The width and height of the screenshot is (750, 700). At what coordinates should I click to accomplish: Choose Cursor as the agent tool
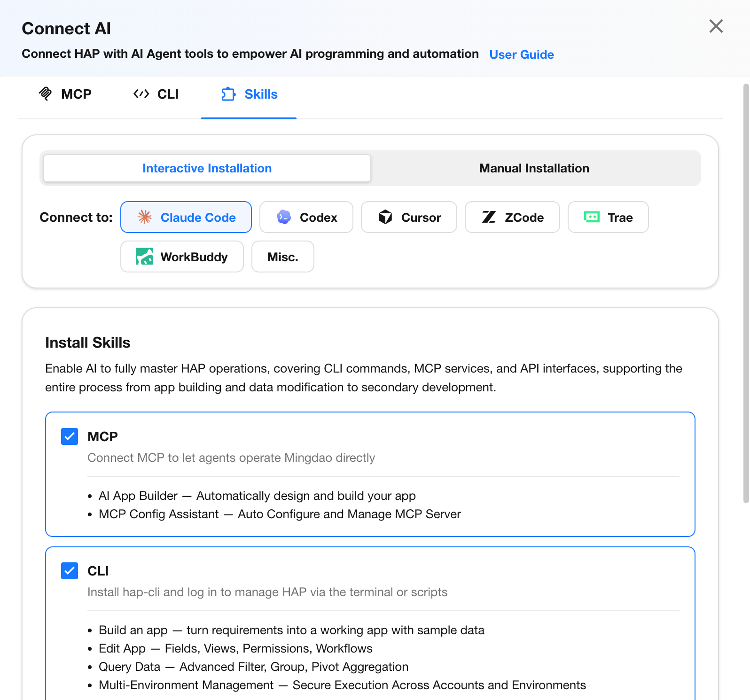pos(409,217)
